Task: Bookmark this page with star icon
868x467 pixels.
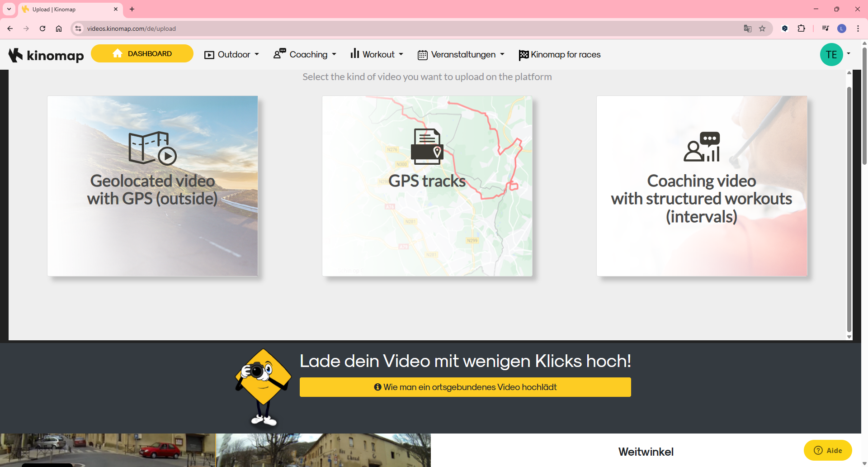Action: click(762, 29)
